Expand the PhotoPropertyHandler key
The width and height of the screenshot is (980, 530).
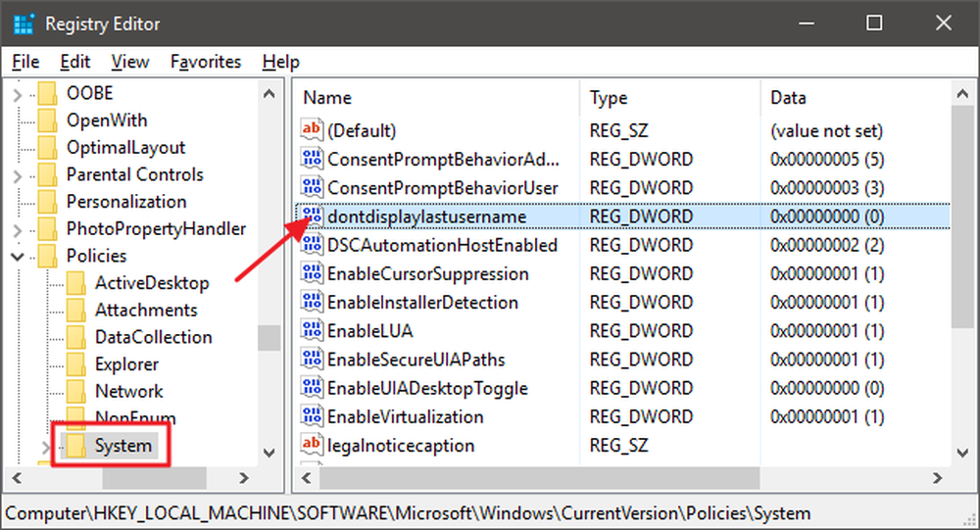[x=18, y=230]
